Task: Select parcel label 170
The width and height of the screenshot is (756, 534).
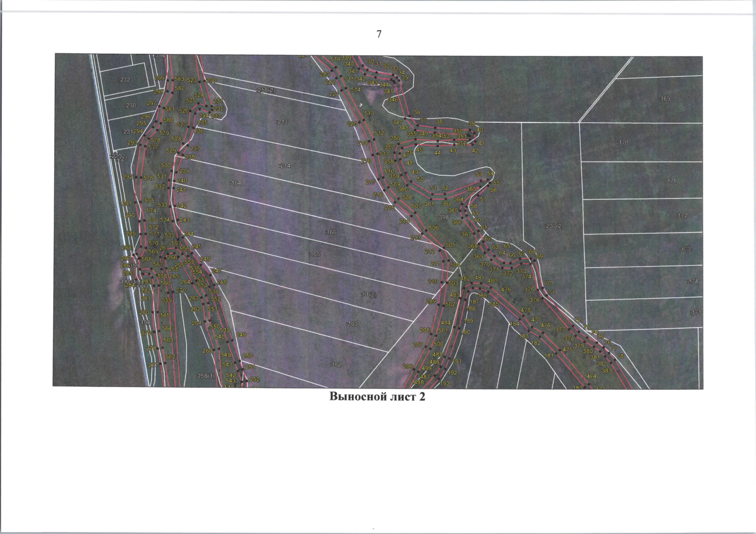Action: [x=623, y=142]
